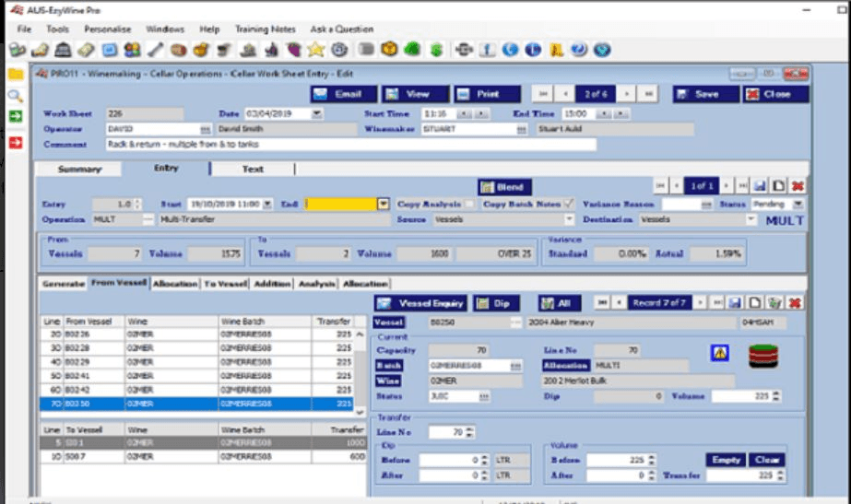Open the Tools menu
This screenshot has height=504, width=851.
(x=57, y=29)
